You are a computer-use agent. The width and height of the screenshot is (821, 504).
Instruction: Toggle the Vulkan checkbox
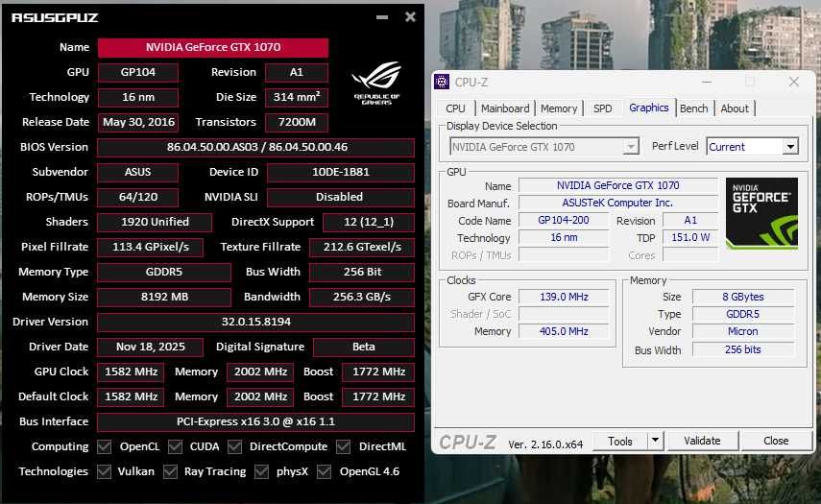(105, 471)
